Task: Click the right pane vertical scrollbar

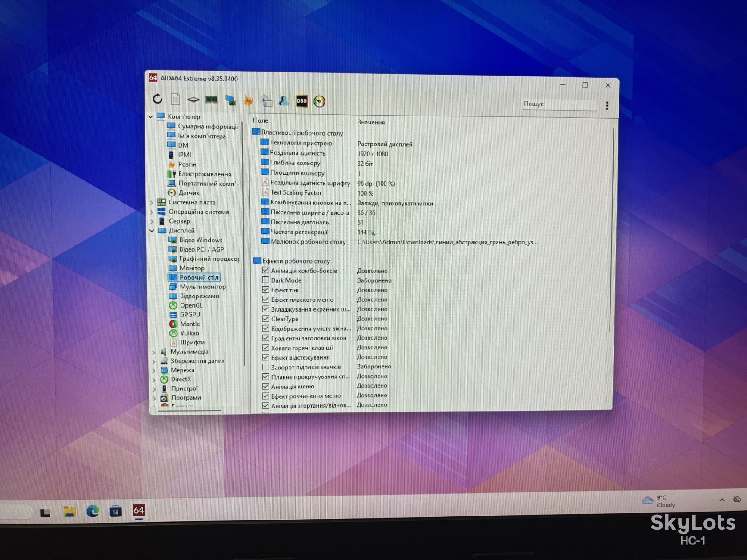Action: 612,230
